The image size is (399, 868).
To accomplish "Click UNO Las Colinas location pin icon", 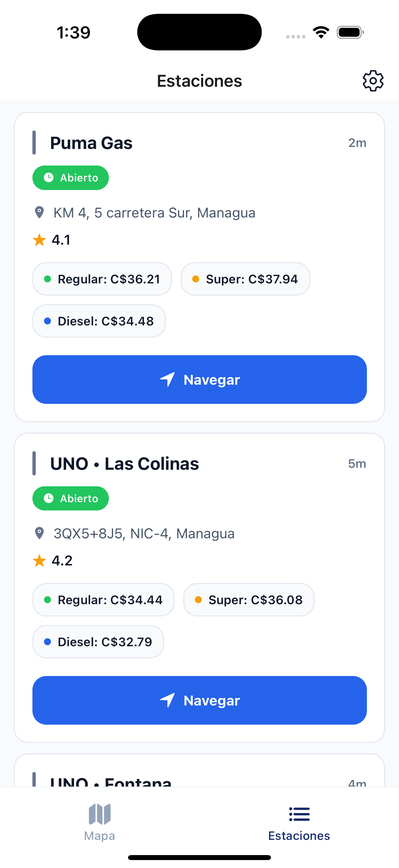I will point(39,533).
